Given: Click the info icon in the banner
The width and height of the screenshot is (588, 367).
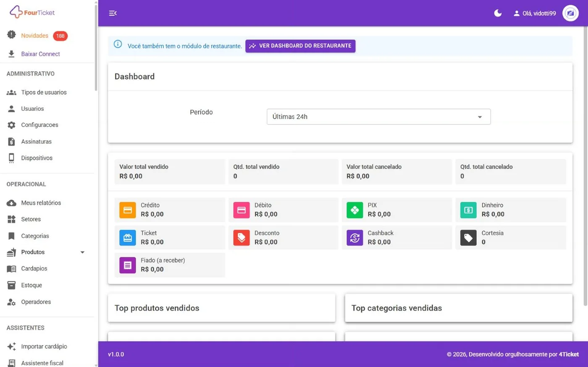Looking at the screenshot, I should coord(118,44).
